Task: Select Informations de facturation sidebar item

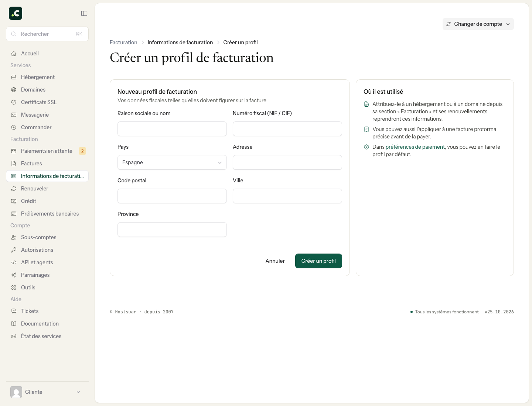Action: [x=47, y=176]
